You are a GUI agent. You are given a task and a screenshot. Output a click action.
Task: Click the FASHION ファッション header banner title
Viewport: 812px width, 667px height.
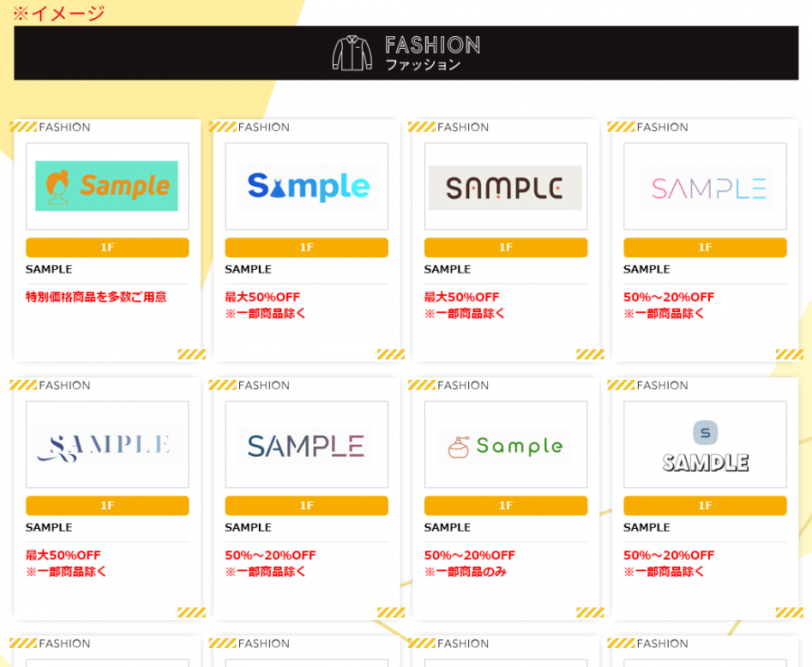pos(432,53)
